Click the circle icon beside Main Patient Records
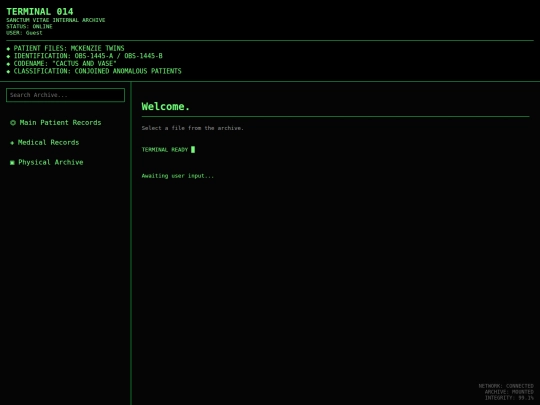The width and height of the screenshot is (540, 405). [x=13, y=123]
